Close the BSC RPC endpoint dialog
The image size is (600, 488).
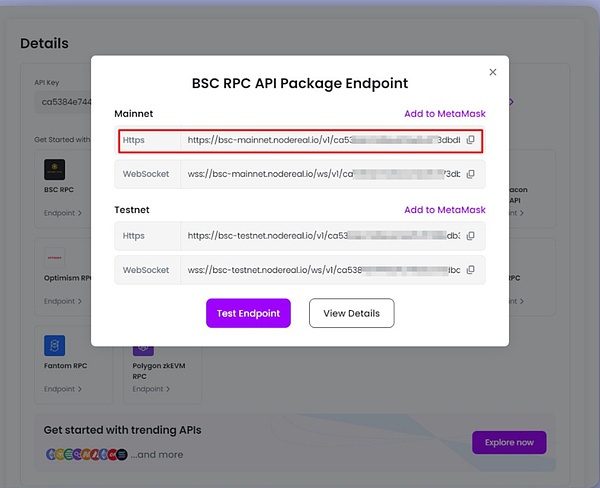492,72
